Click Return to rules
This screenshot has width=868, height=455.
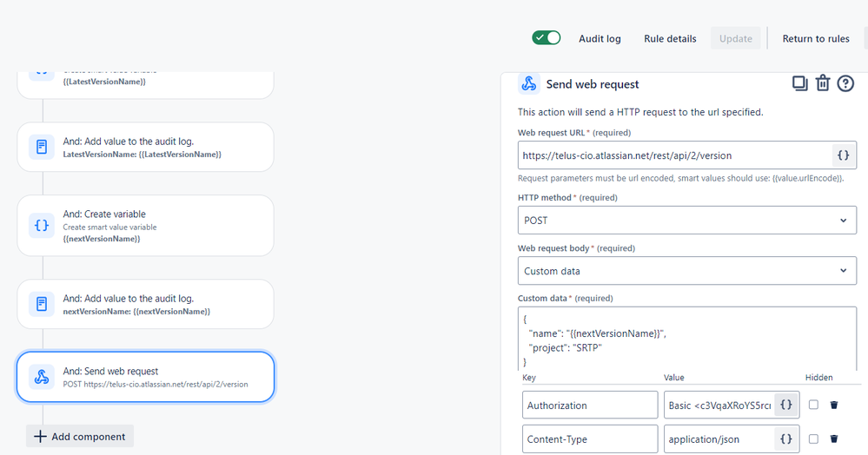(x=815, y=39)
